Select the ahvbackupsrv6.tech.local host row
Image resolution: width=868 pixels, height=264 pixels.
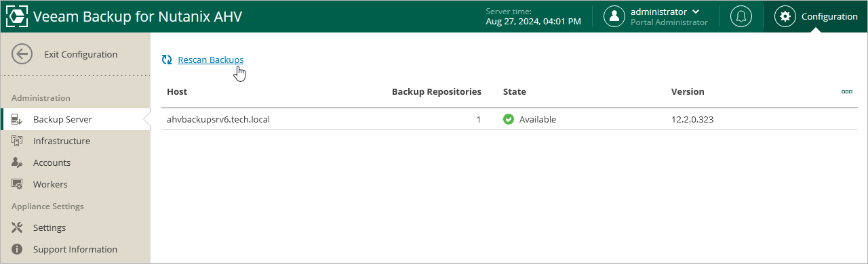[x=509, y=119]
